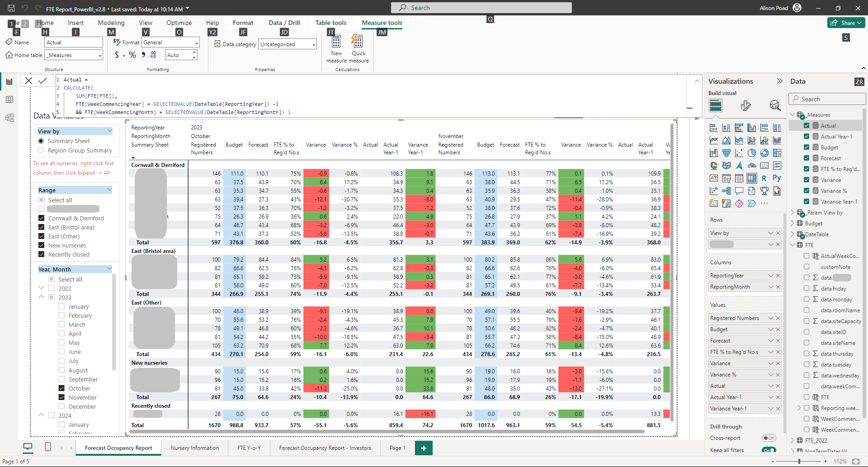Open the Modeling ribbon tab
This screenshot has height=467, width=868.
tap(111, 23)
